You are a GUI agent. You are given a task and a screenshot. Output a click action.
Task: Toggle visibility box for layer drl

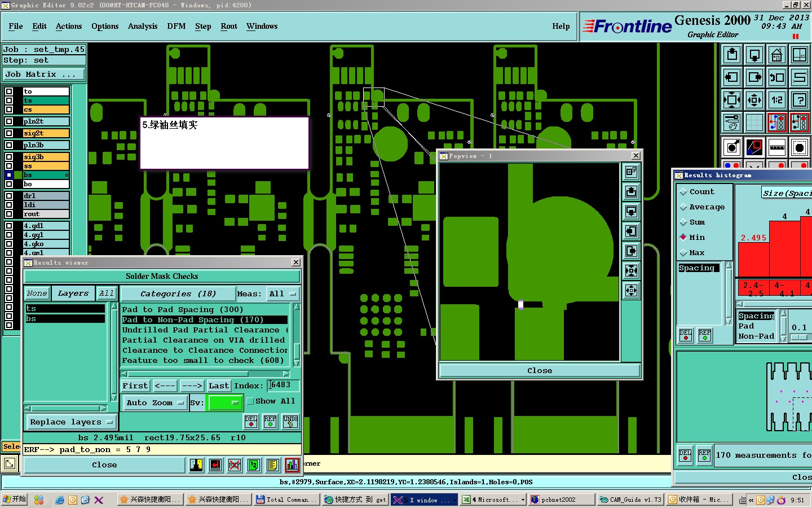tap(9, 196)
